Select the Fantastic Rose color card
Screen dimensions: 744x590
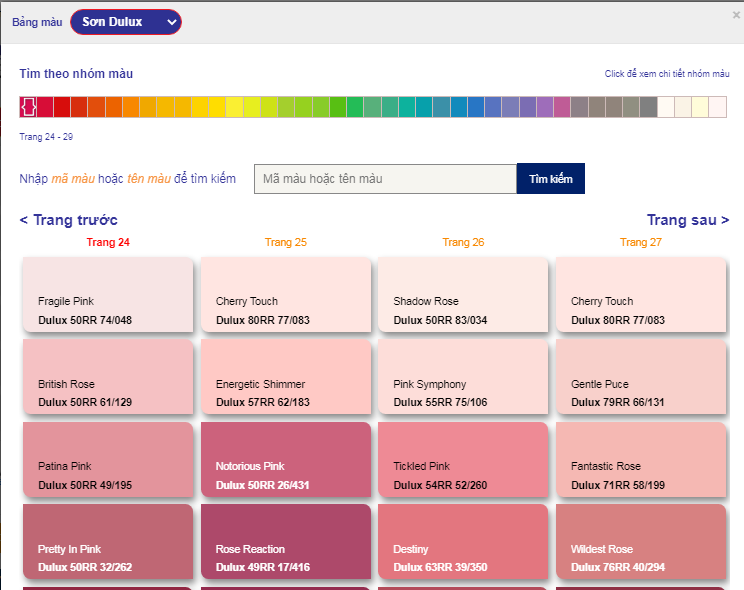(x=641, y=459)
